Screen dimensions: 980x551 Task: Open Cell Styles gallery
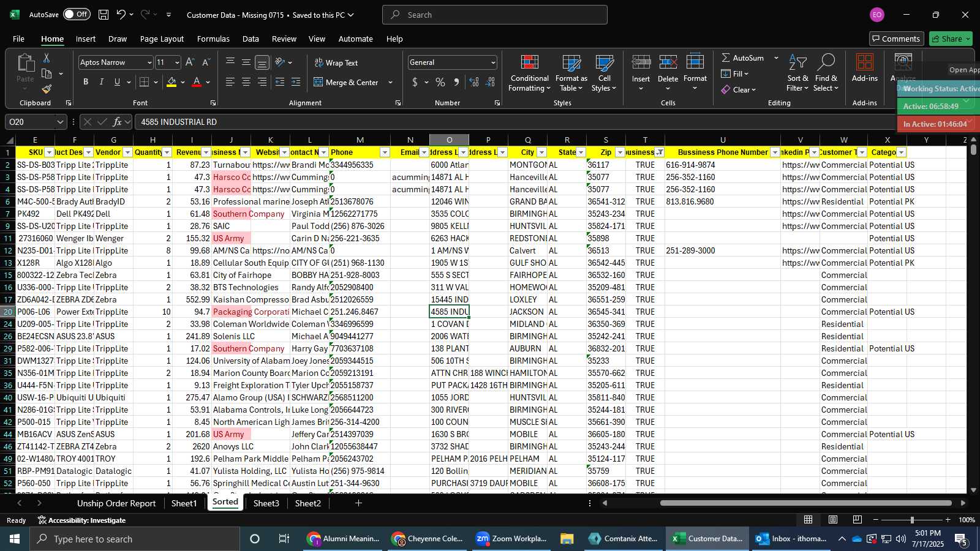click(x=604, y=73)
